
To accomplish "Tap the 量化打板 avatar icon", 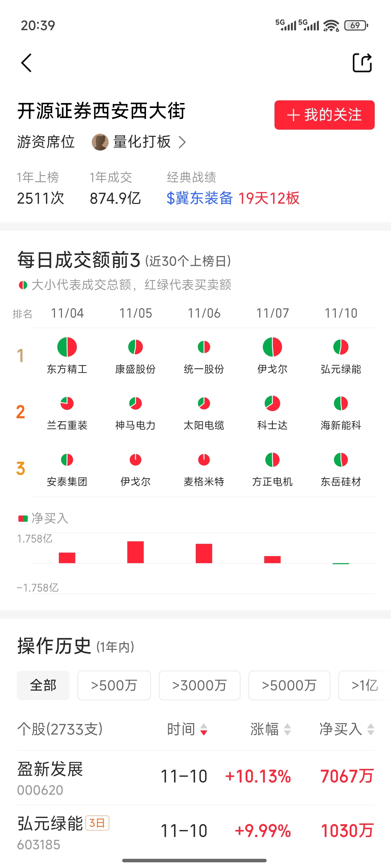I will (100, 142).
